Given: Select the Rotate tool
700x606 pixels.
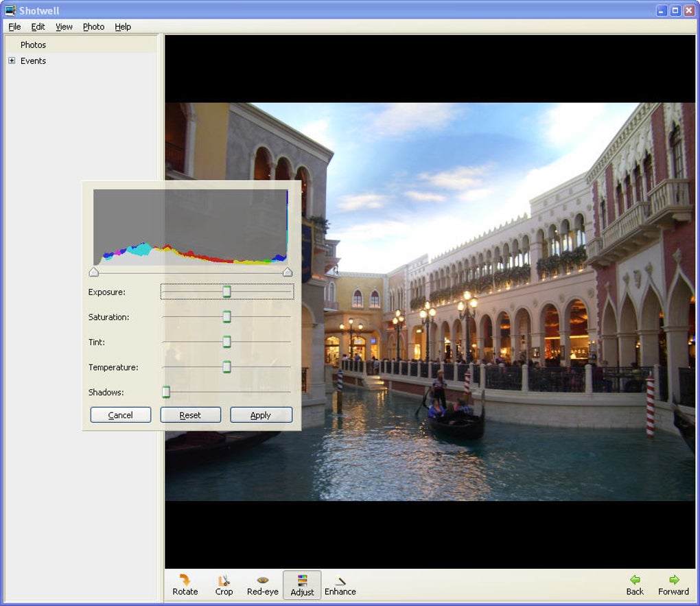Looking at the screenshot, I should [x=185, y=585].
